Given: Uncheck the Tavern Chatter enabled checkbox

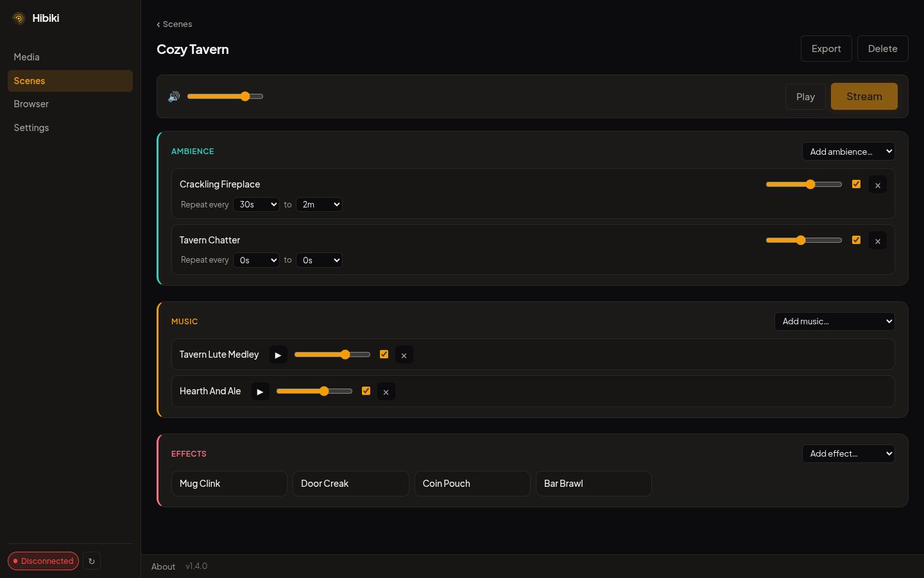Looking at the screenshot, I should click(856, 240).
